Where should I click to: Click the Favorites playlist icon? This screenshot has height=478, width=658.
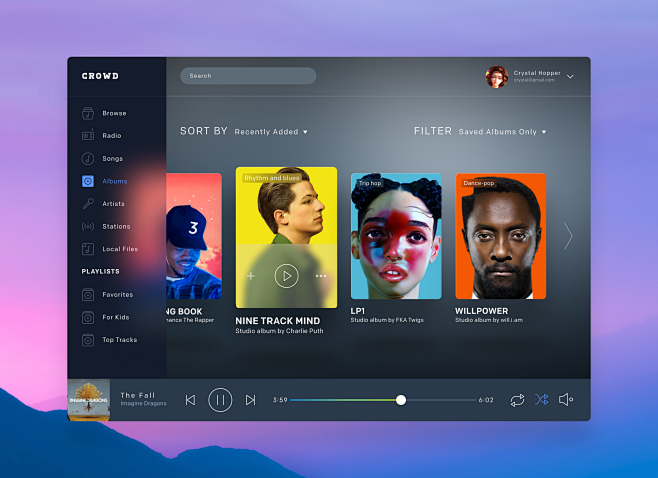pos(88,295)
